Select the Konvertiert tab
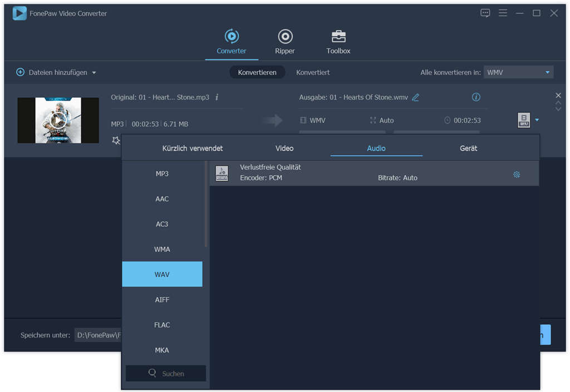570x392 pixels. 313,72
